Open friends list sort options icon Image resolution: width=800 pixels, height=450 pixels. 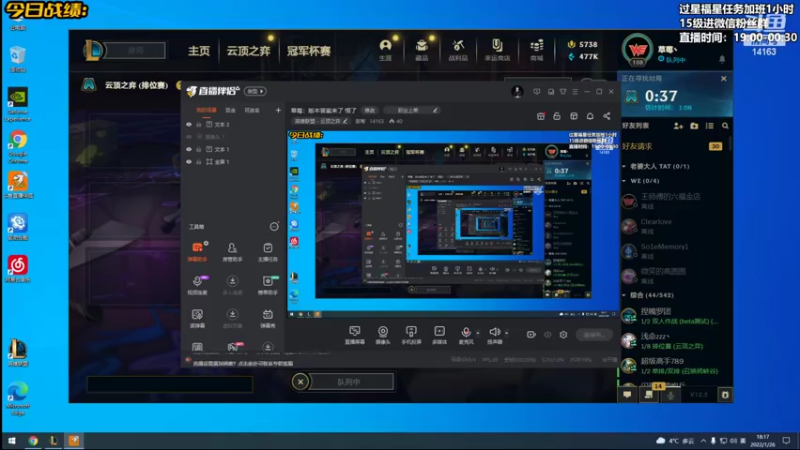pos(709,126)
